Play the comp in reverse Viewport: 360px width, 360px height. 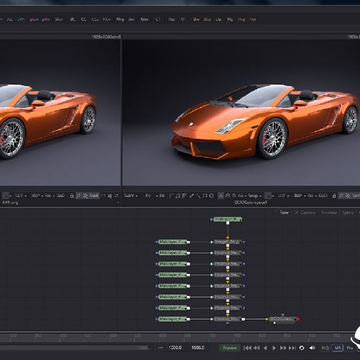click(x=265, y=348)
